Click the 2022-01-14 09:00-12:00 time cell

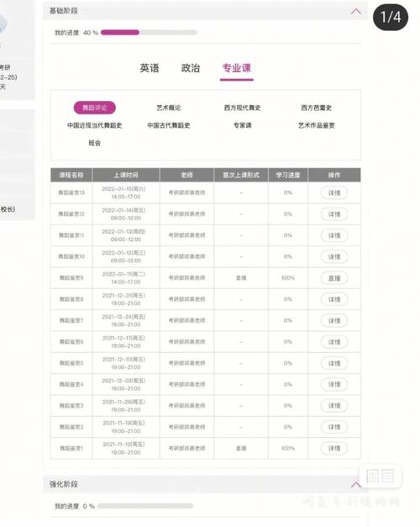(126, 214)
